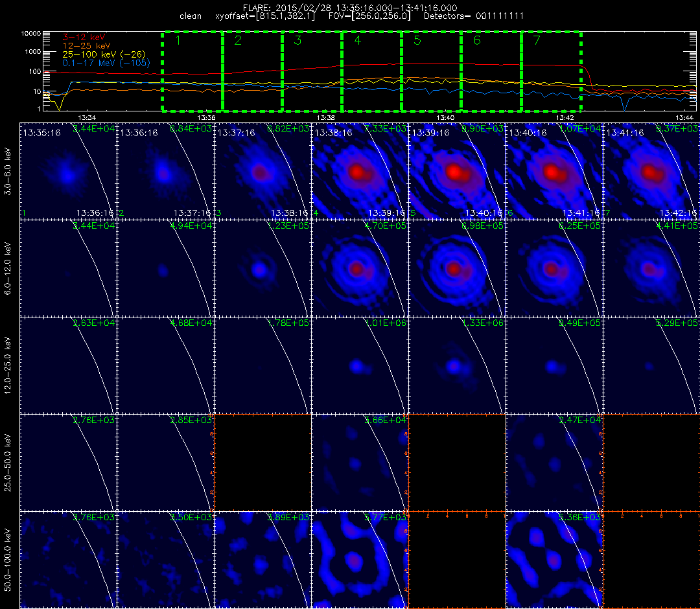
Task: Select interval 1 marker in light curve
Action: 178,40
